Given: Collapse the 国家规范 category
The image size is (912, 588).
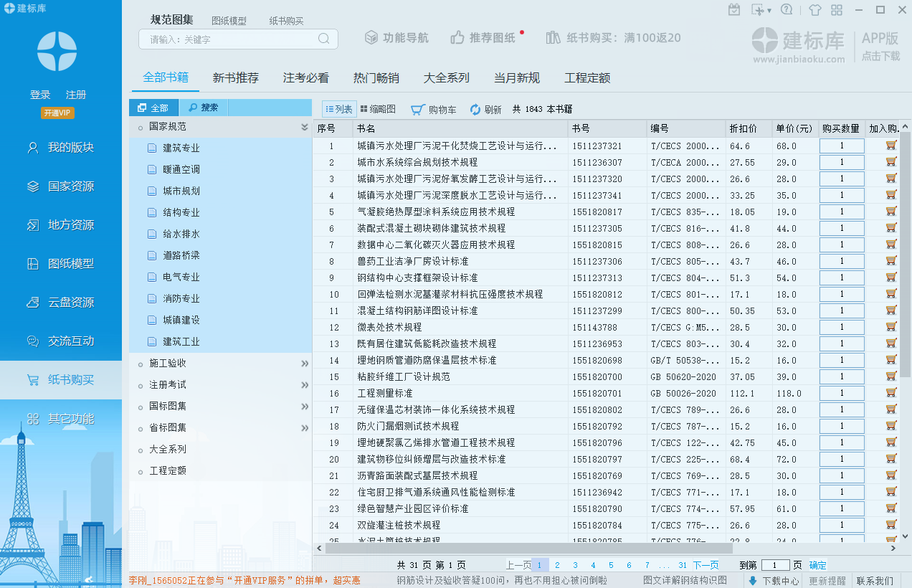Looking at the screenshot, I should coord(304,127).
